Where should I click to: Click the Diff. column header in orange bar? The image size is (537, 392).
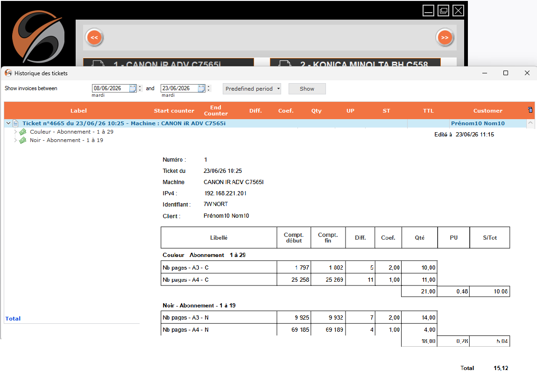click(x=255, y=111)
